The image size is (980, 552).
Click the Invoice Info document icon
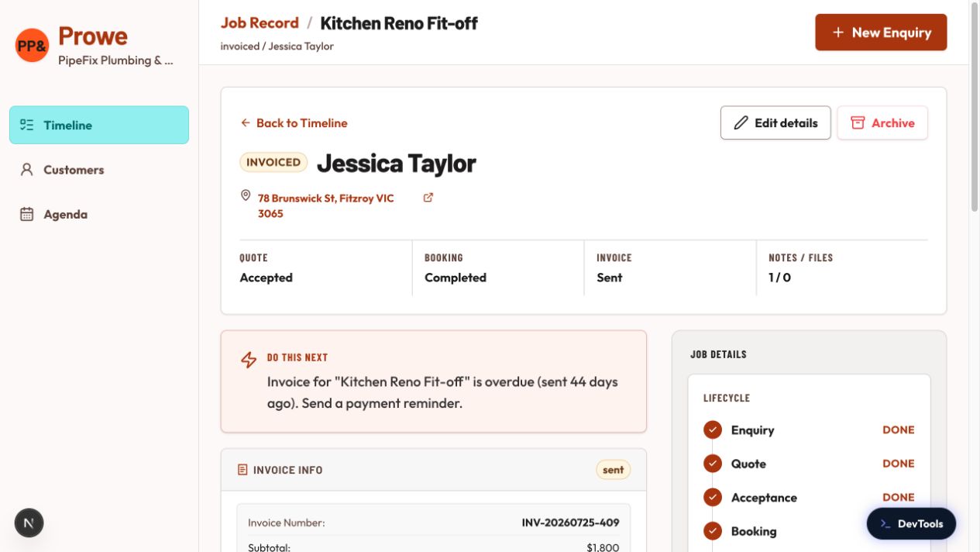point(242,470)
